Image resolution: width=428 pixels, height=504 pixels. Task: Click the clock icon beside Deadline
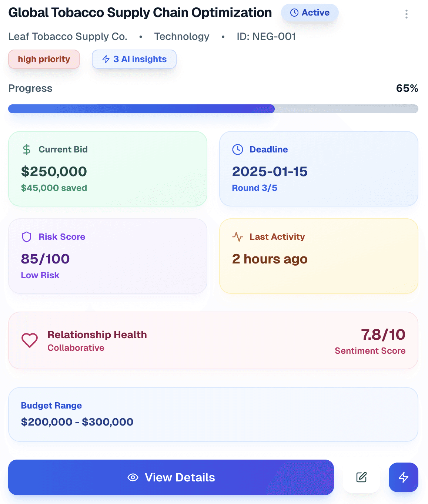(x=238, y=149)
